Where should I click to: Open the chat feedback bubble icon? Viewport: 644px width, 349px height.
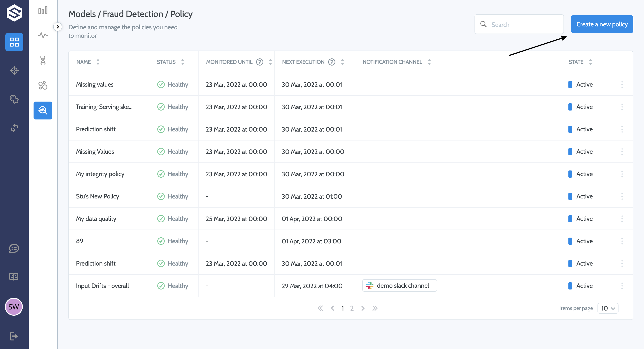coord(14,248)
